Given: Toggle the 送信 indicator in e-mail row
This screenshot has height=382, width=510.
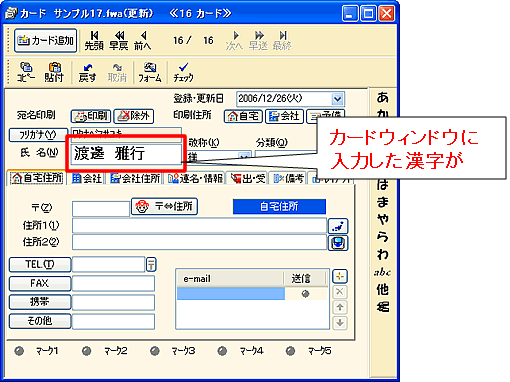Looking at the screenshot, I should pos(305,294).
